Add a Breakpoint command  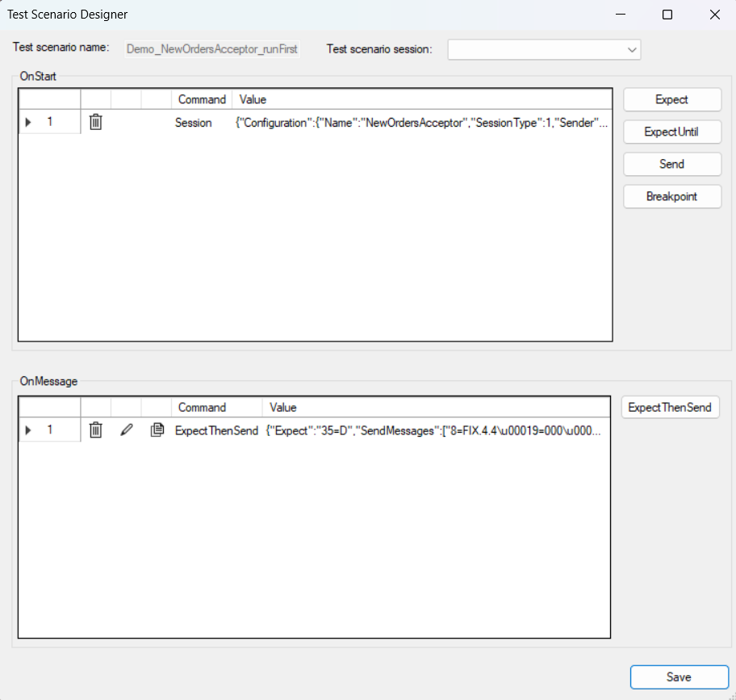pyautogui.click(x=671, y=196)
